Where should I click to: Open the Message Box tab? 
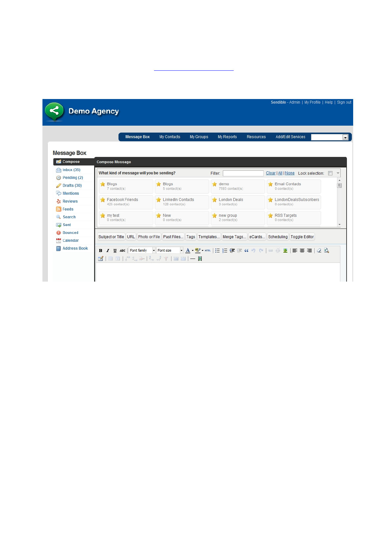(138, 137)
